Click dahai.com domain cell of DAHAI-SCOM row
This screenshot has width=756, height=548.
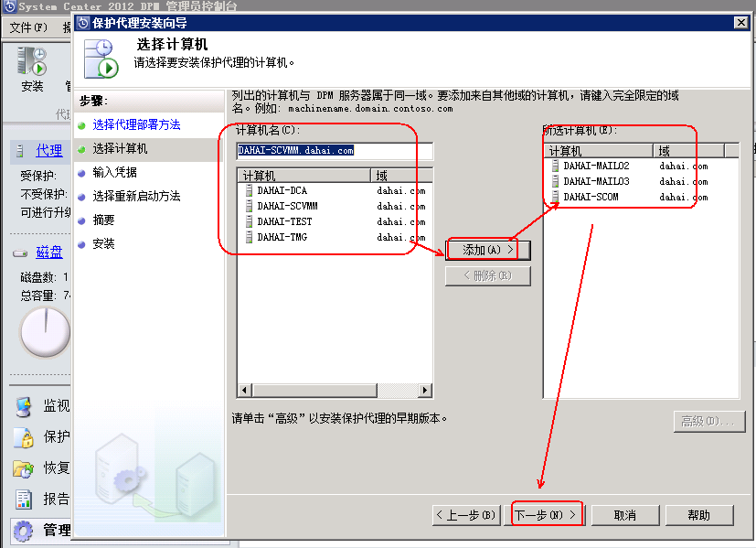(684, 197)
